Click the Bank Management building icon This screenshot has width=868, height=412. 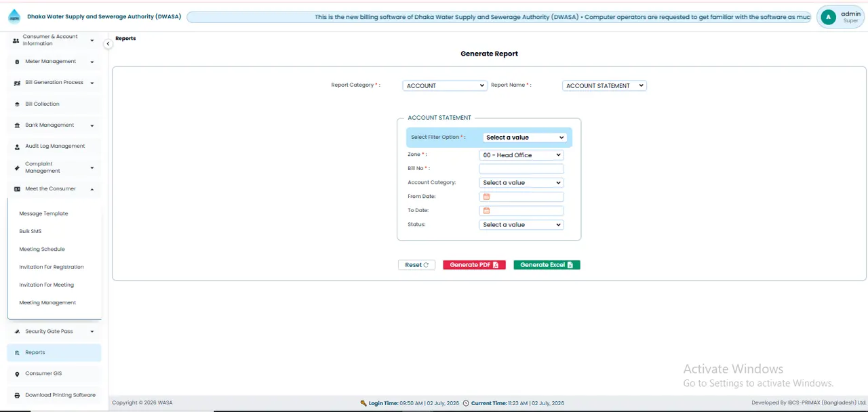(x=17, y=125)
